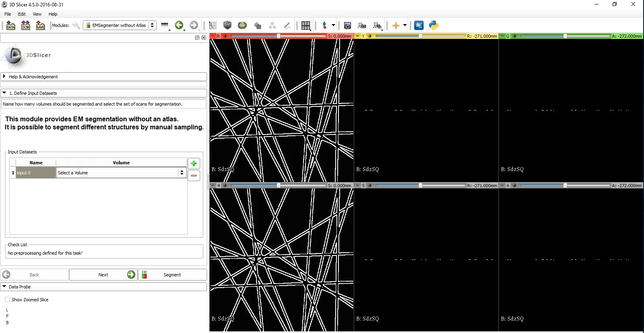Float the module panel with undock button
The image size is (644, 333).
(x=197, y=37)
